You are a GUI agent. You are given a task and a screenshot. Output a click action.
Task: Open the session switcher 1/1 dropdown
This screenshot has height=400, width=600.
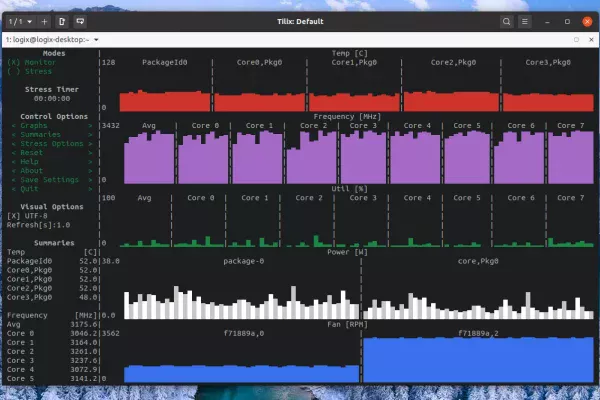20,22
